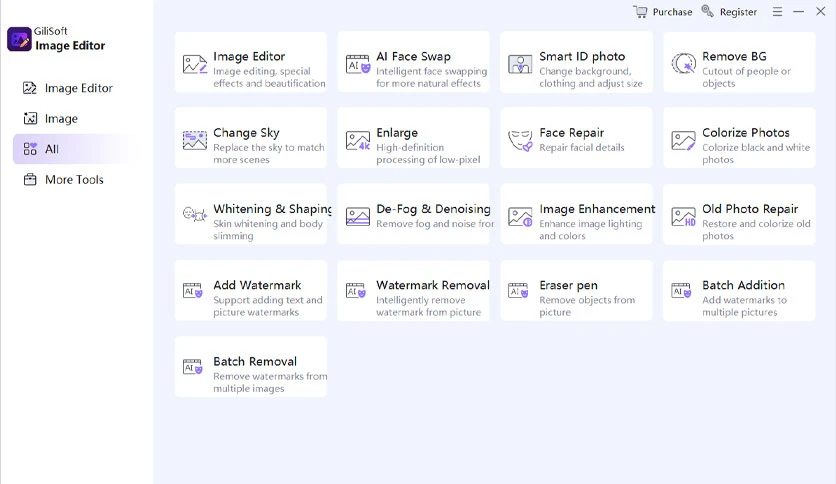This screenshot has height=484, width=836.
Task: Click the Change Sky card icon
Action: (x=195, y=140)
